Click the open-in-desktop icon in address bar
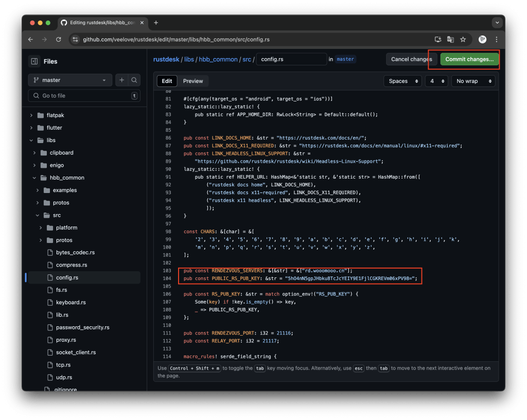Viewport: 527px width, 420px height. click(x=438, y=39)
